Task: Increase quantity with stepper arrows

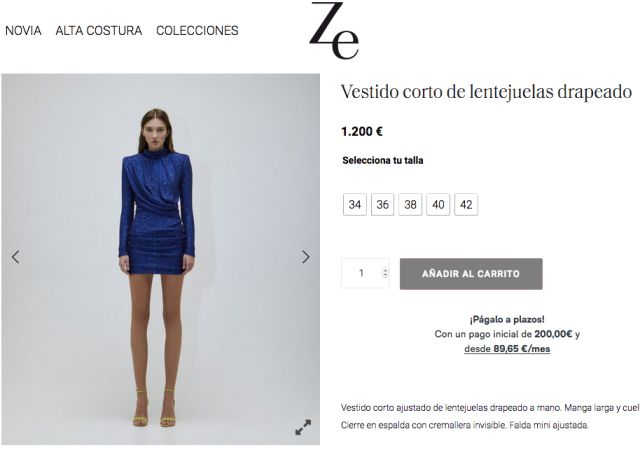Action: [385, 270]
